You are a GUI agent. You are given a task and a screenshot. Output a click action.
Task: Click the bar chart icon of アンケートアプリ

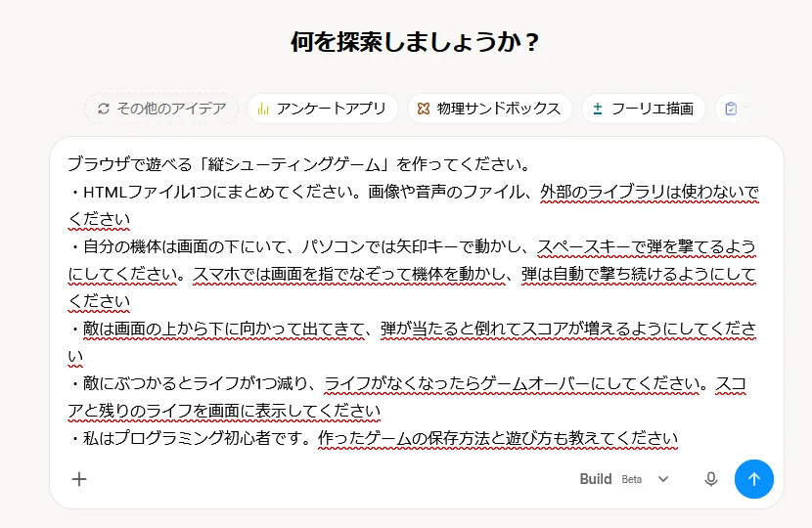pos(263,109)
